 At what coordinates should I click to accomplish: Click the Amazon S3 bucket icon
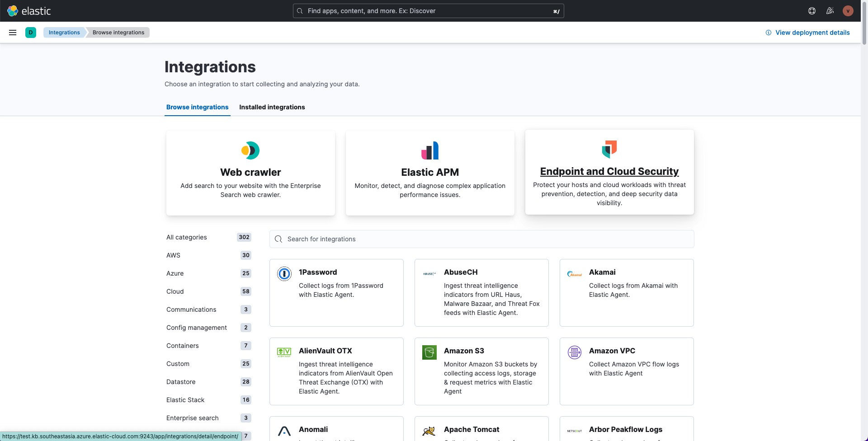point(429,352)
